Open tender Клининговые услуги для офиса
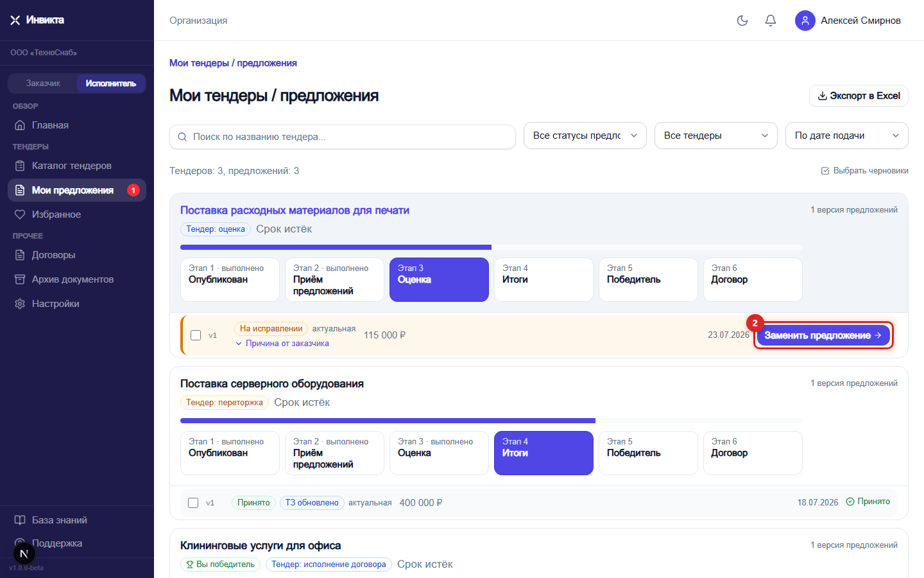The image size is (924, 578). [261, 546]
